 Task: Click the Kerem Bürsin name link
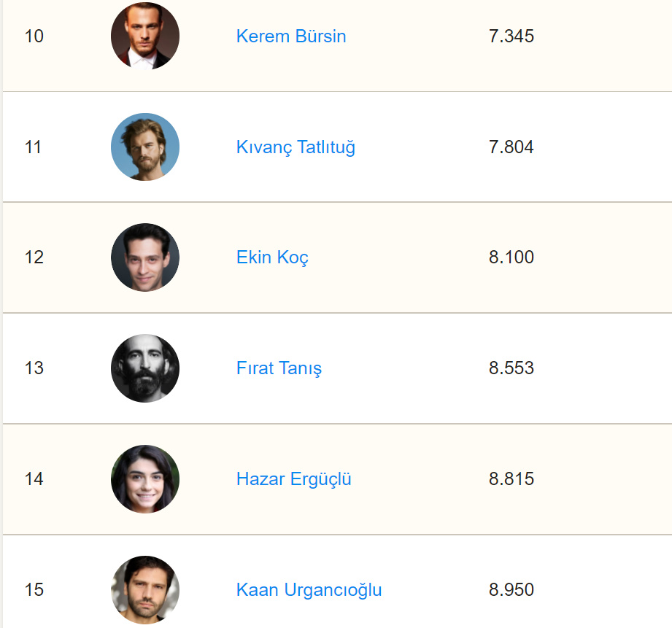291,36
